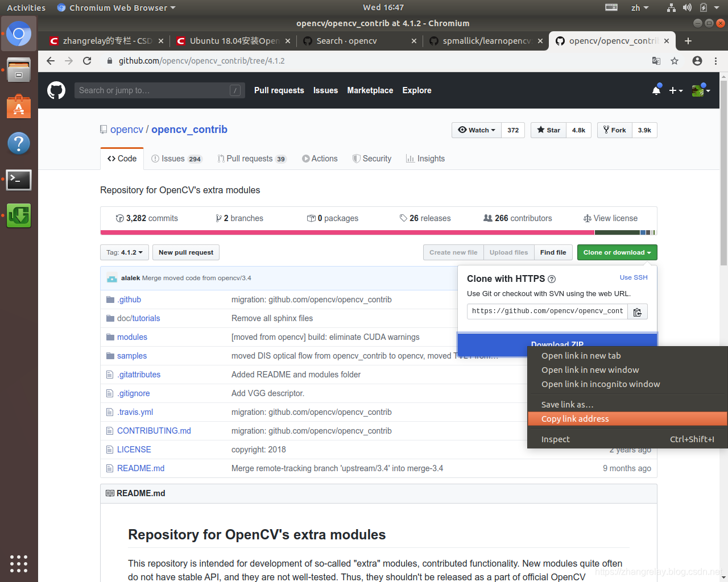728x582 pixels.
Task: Choose Save link as…
Action: [627, 405]
